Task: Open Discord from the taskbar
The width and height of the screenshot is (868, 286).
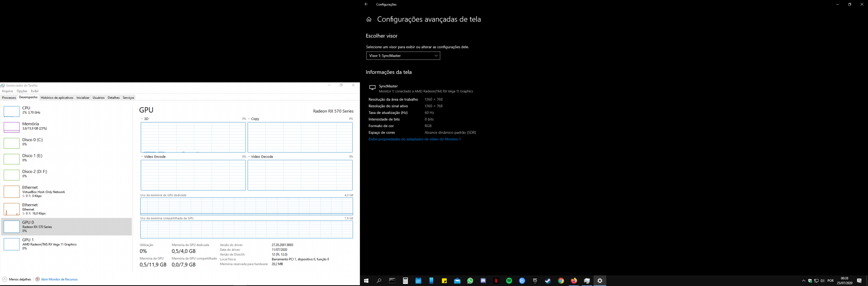Action: [x=483, y=280]
